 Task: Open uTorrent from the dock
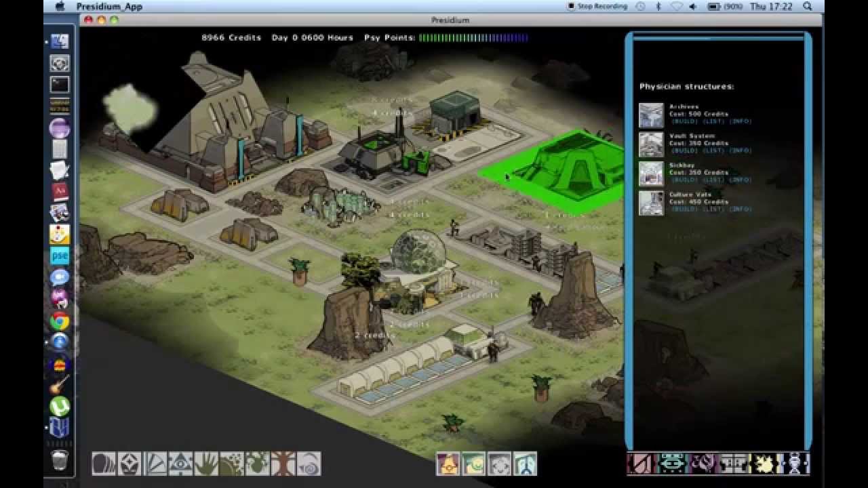[60, 406]
